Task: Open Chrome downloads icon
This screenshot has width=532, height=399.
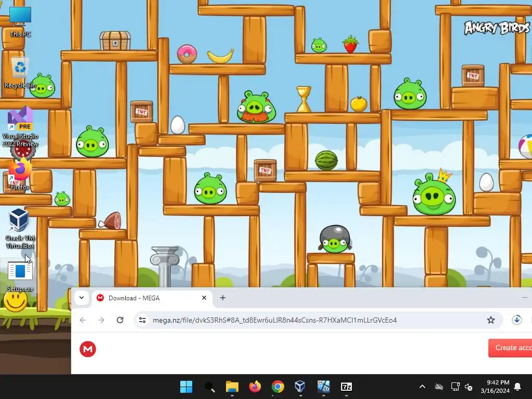Action: [x=517, y=320]
